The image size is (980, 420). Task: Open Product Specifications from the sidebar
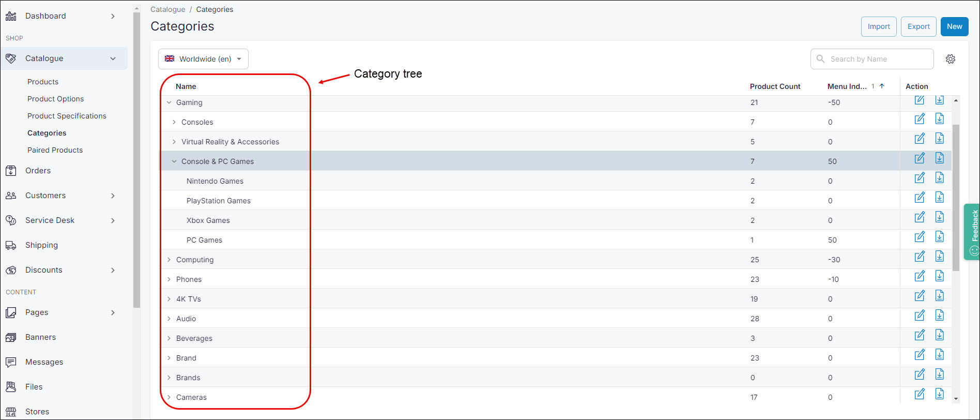pyautogui.click(x=67, y=115)
